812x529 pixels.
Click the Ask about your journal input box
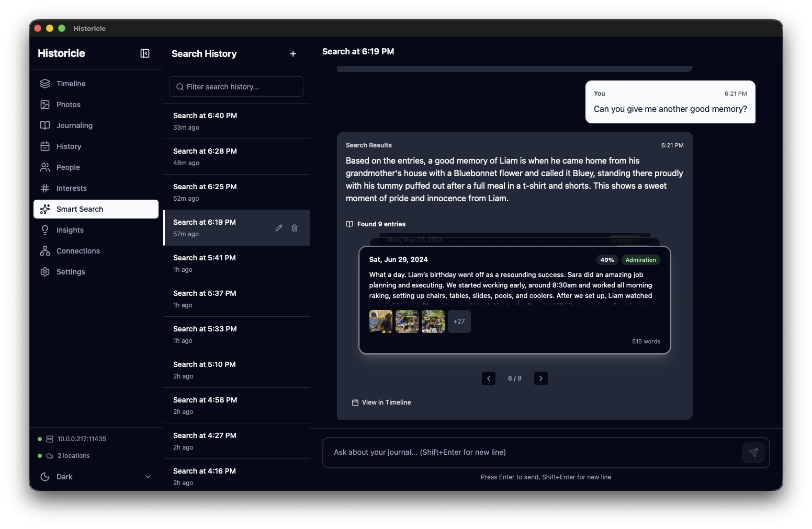531,453
